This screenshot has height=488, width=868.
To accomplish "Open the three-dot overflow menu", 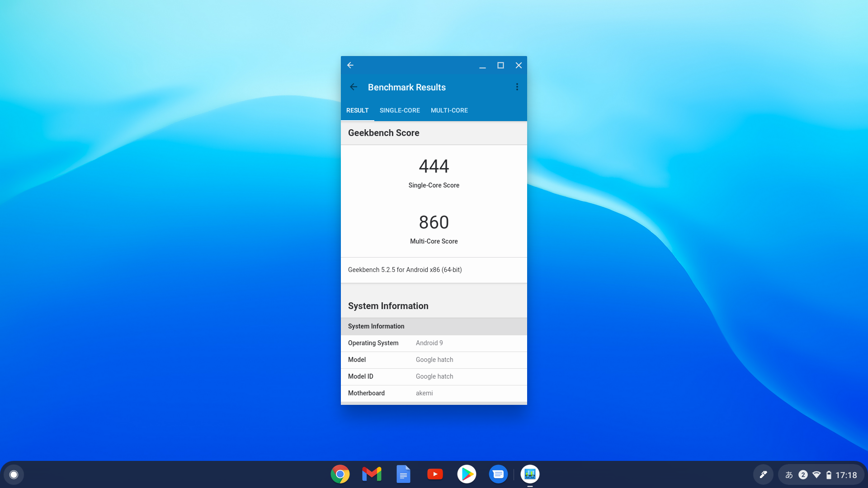I will 517,87.
